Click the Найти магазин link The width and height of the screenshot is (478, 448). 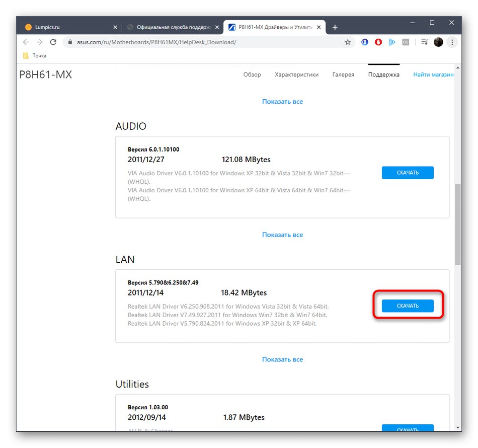433,74
